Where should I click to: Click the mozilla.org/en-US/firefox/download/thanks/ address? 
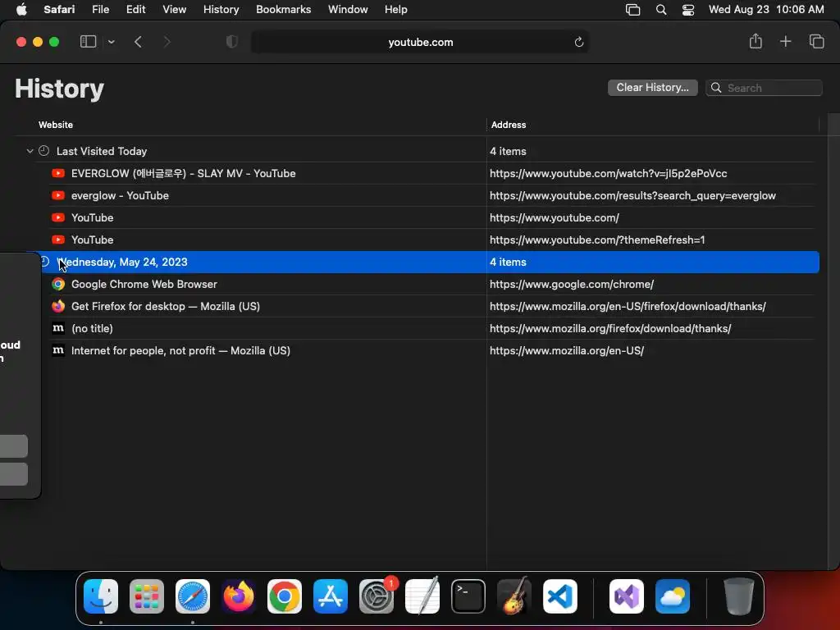click(628, 307)
